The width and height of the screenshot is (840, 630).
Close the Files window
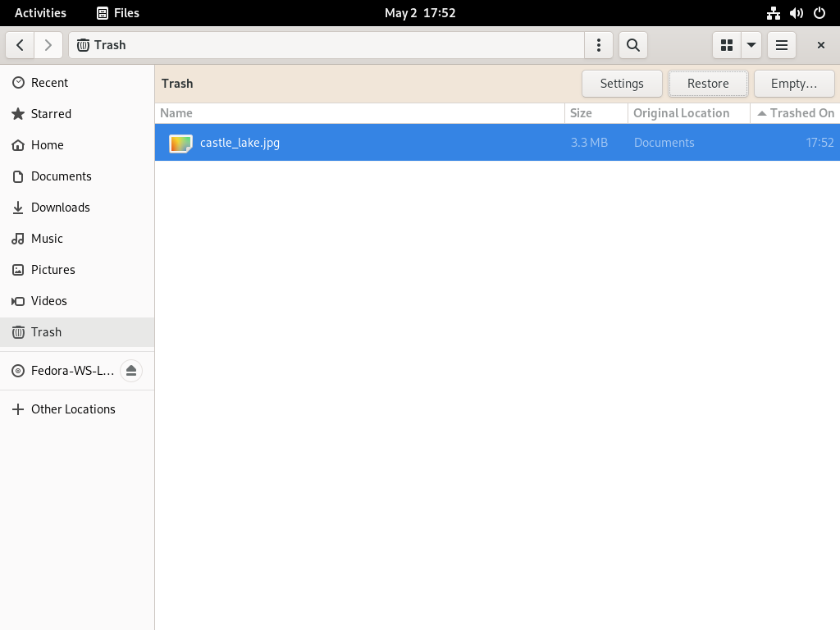click(820, 45)
